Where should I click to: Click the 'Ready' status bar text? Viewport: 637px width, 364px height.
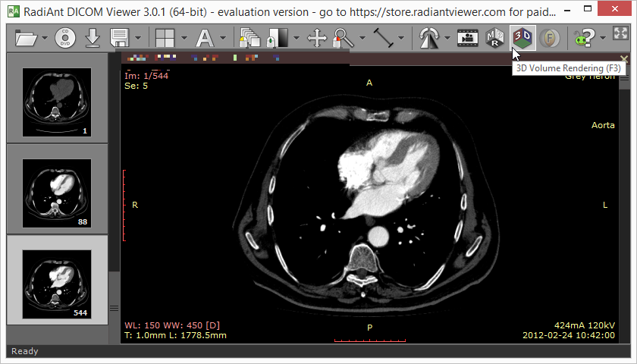pos(25,351)
